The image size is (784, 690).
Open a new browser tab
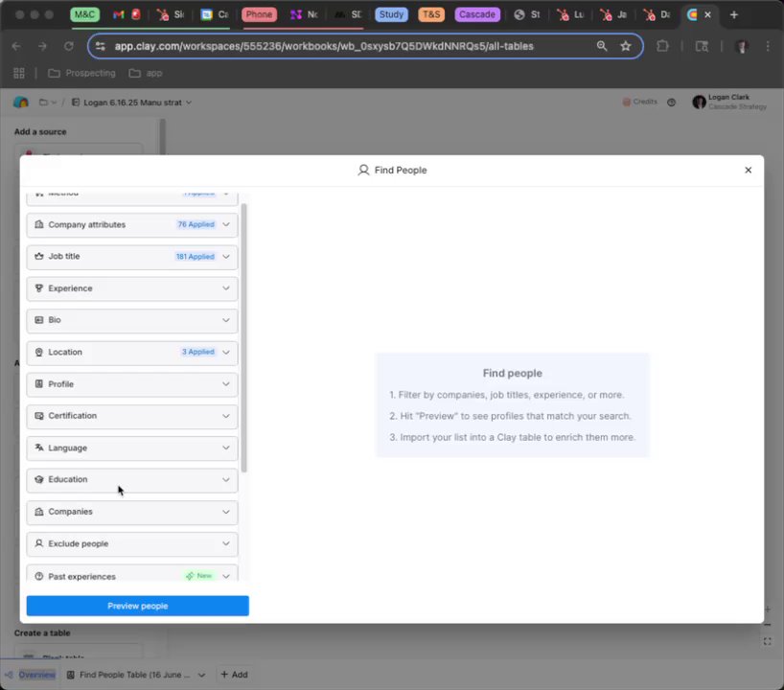pyautogui.click(x=734, y=15)
